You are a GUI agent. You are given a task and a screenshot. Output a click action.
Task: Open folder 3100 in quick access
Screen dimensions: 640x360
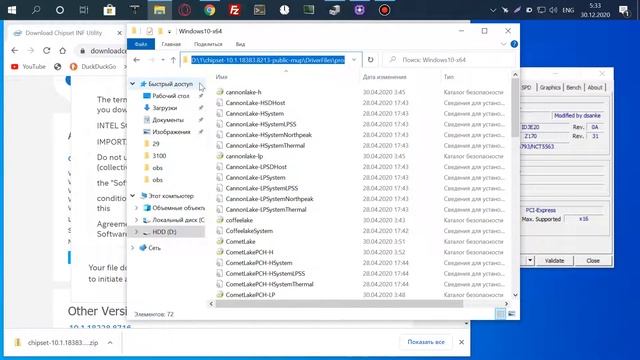[159, 156]
